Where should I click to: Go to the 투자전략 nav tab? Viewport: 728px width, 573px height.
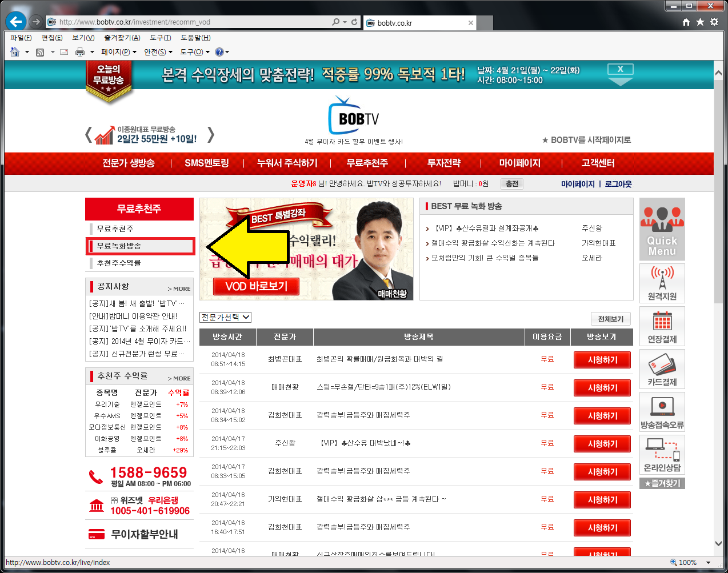(x=444, y=163)
